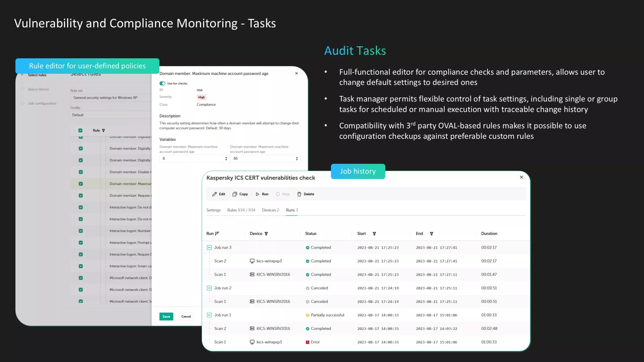Toggle the select-all checkbox beside Rule header
Screen dimensions: 644x362
(80, 130)
